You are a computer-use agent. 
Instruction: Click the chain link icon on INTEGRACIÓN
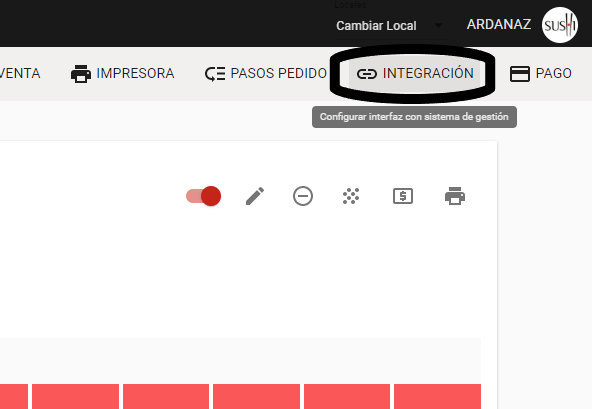[x=367, y=74]
